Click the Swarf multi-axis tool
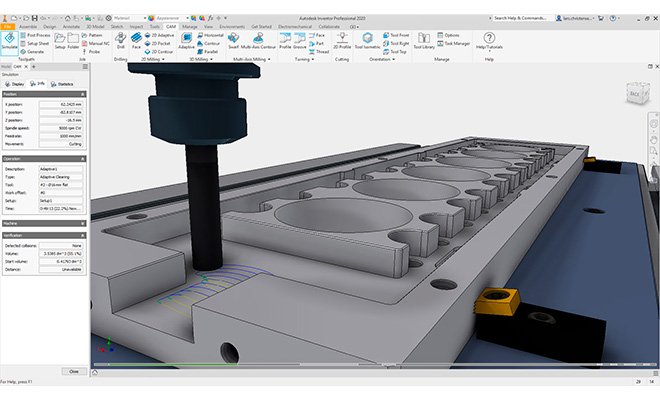The image size is (660, 400). coord(233,39)
